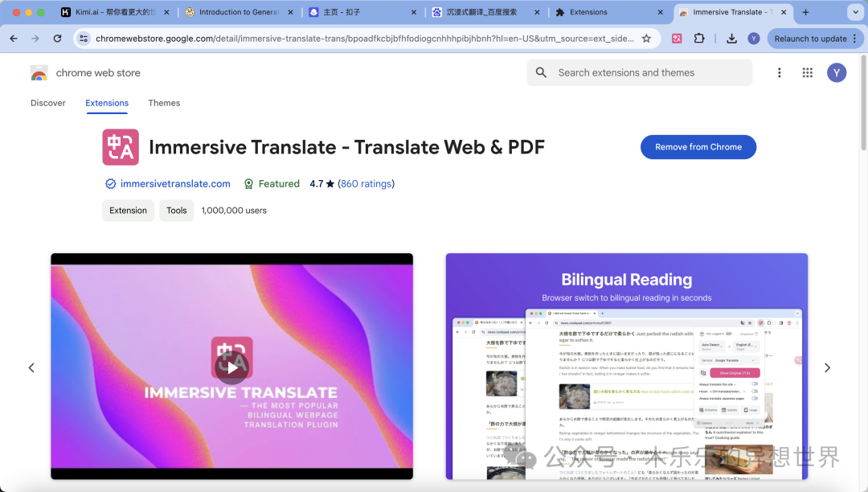Image resolution: width=868 pixels, height=492 pixels.
Task: Click Remove from Chrome button
Action: click(x=698, y=146)
